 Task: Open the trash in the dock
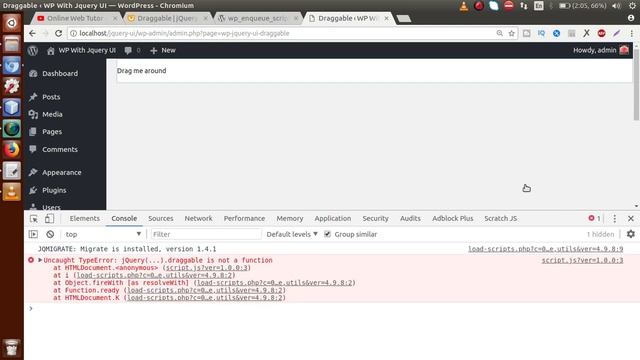coord(12,348)
